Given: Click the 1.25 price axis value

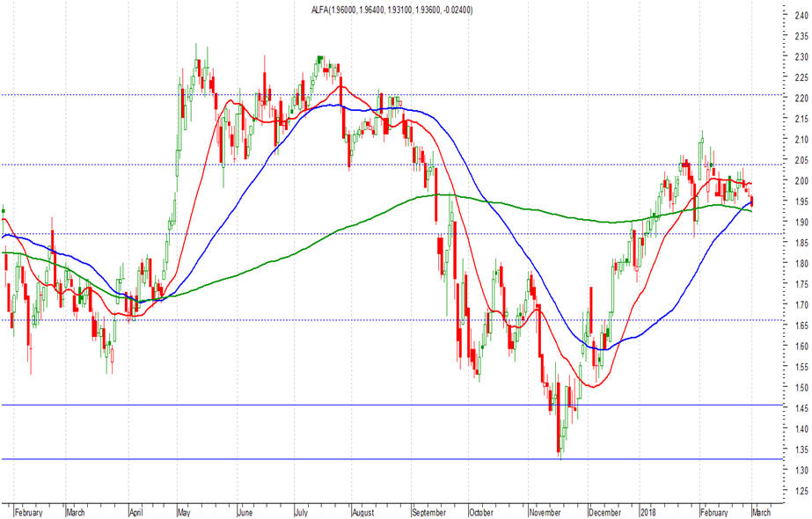Looking at the screenshot, I should pyautogui.click(x=801, y=491).
